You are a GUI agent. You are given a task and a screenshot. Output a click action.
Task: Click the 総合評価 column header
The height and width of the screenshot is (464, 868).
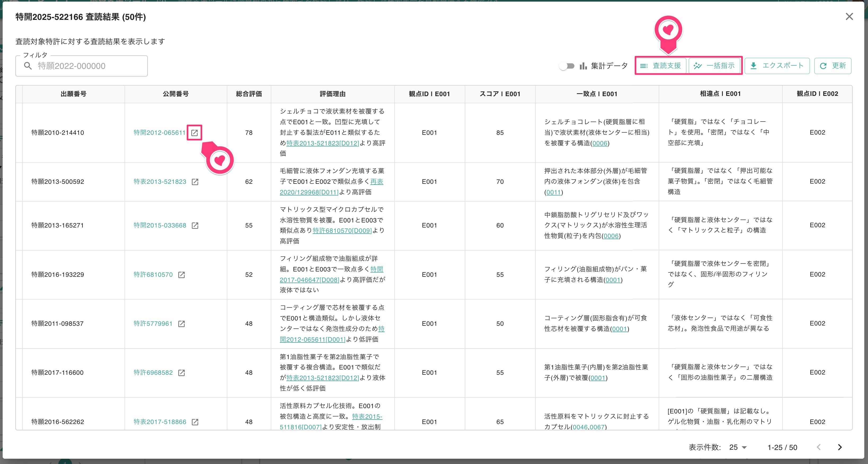tap(249, 94)
